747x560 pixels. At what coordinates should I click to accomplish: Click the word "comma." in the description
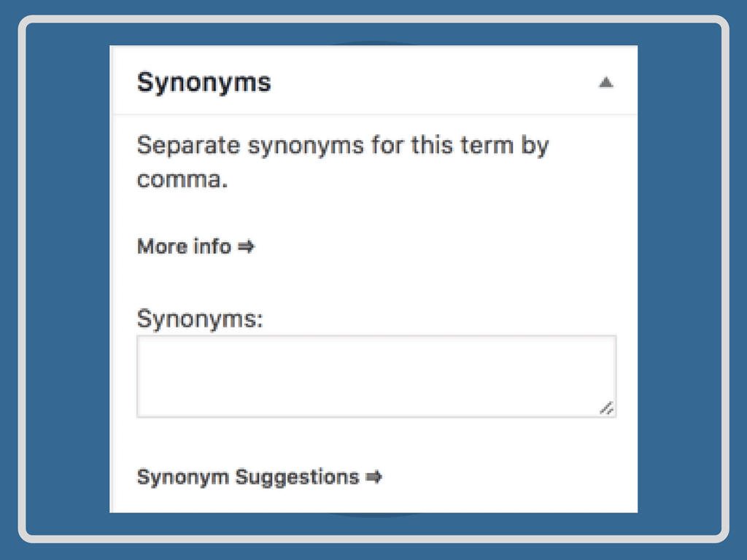pyautogui.click(x=182, y=179)
